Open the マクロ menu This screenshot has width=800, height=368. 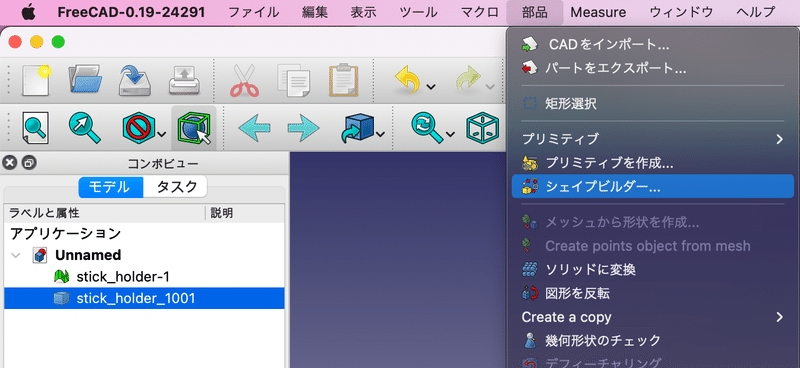480,12
